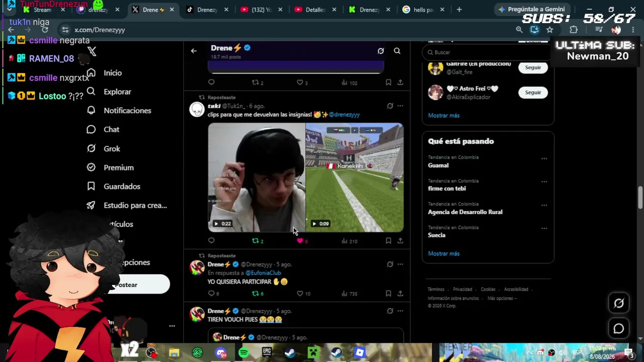
Task: Switch to the Stream browser tab
Action: coord(43,10)
